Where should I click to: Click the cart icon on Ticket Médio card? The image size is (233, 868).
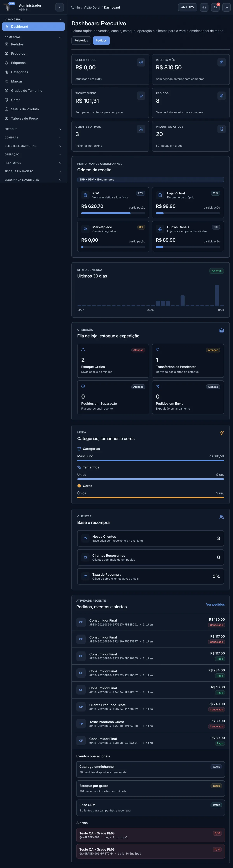[x=141, y=96]
